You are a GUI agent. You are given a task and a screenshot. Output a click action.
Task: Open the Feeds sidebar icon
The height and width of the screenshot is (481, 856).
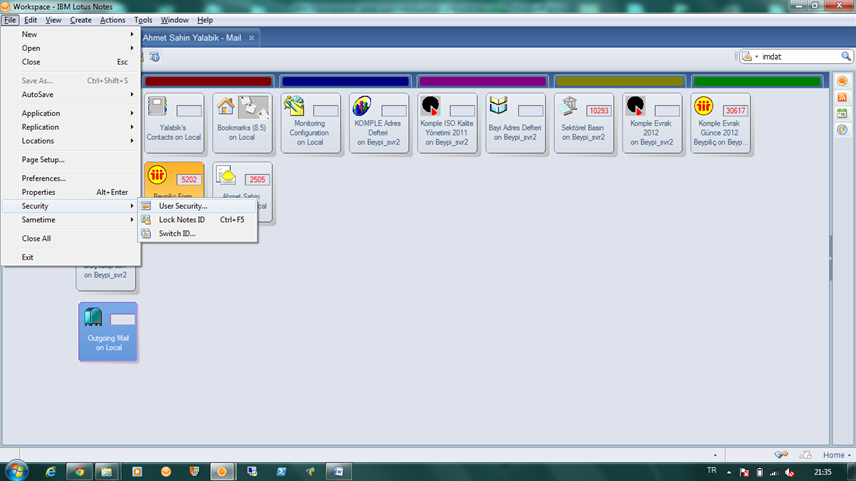842,97
